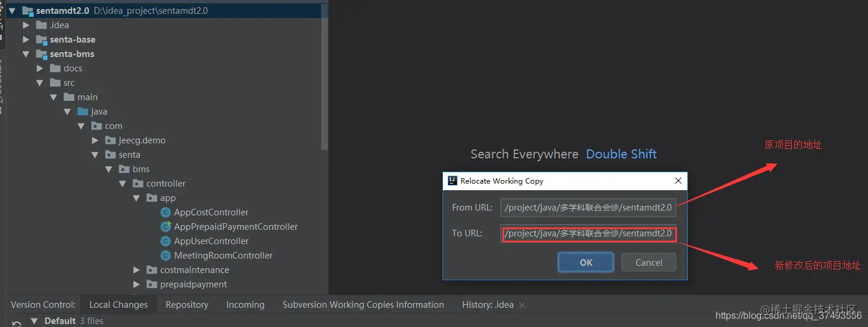
Task: Click the jeecg.demo package icon
Action: [x=110, y=140]
